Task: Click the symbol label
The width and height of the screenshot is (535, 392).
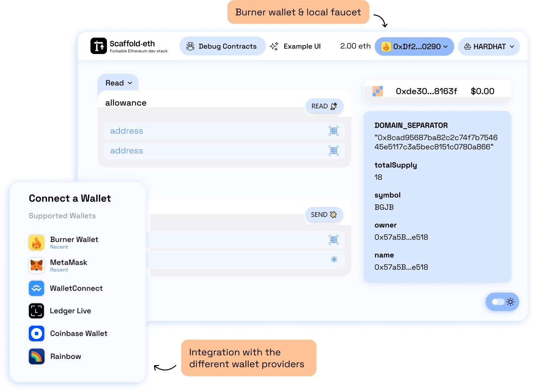Action: (387, 195)
